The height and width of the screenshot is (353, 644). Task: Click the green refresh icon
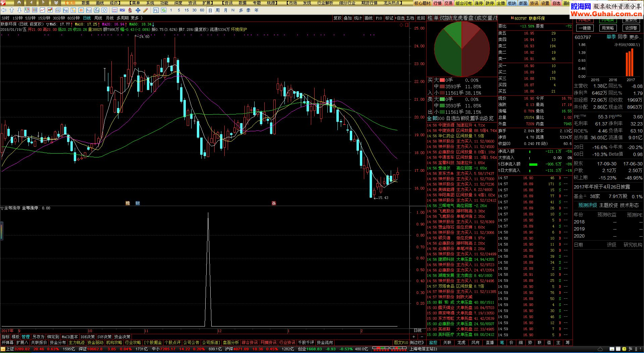click(164, 10)
